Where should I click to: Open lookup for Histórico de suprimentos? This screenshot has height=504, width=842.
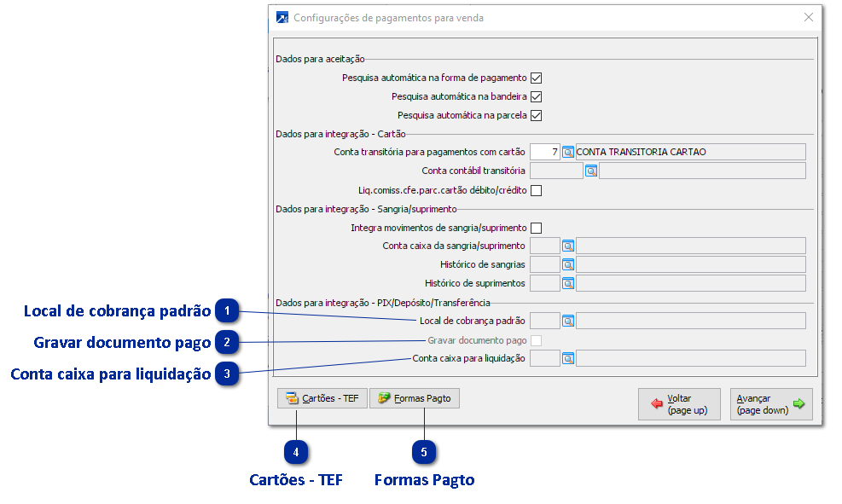click(567, 284)
